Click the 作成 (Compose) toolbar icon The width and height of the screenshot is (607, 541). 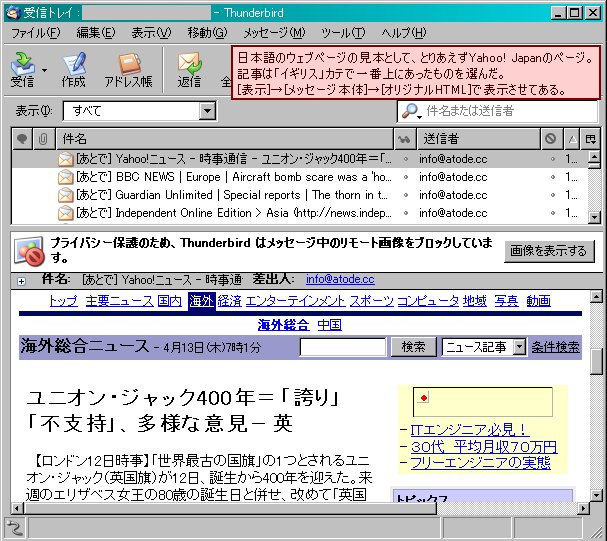click(x=74, y=70)
